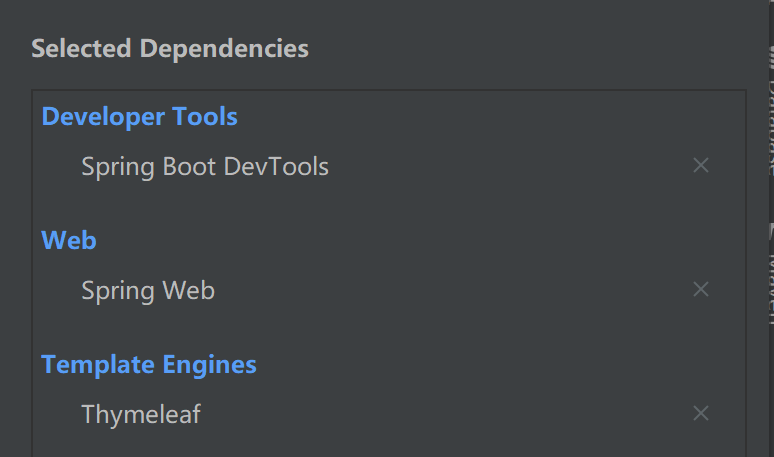This screenshot has height=457, width=774.
Task: Click the Developer Tools category heading
Action: [140, 116]
